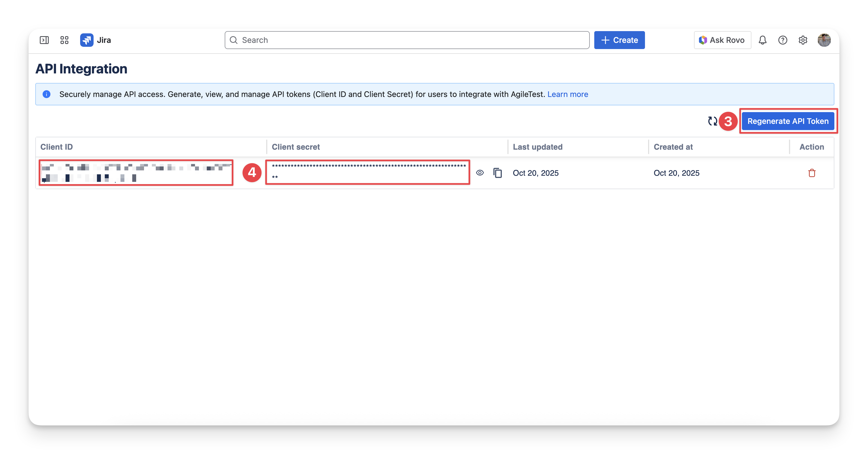Viewport: 868px width, 454px height.
Task: Expand the sidebar navigation panel icon
Action: tap(44, 40)
